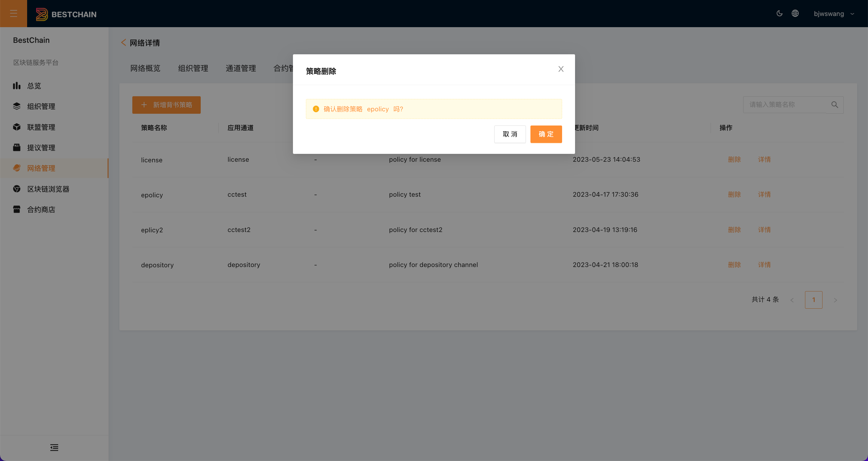
Task: Click the warning icon in confirmation alert
Action: tap(316, 109)
